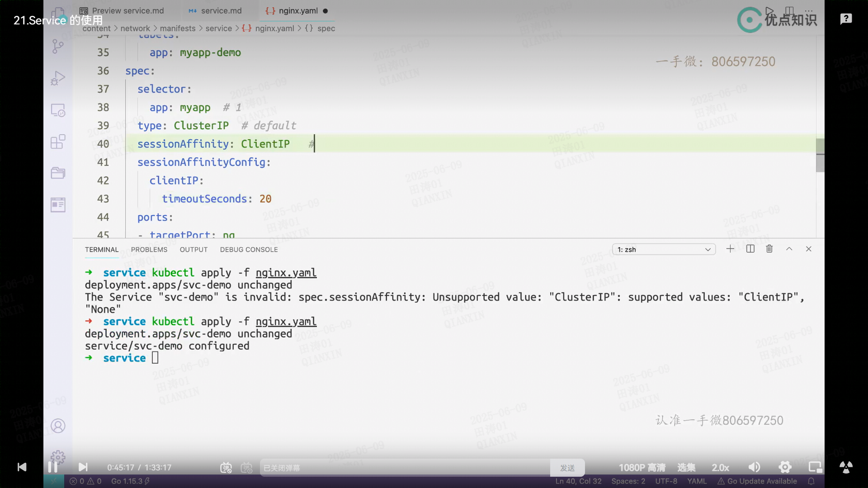Screen dimensions: 868x488
Task: Open the Source Control sidebar icon
Action: pos(58,46)
